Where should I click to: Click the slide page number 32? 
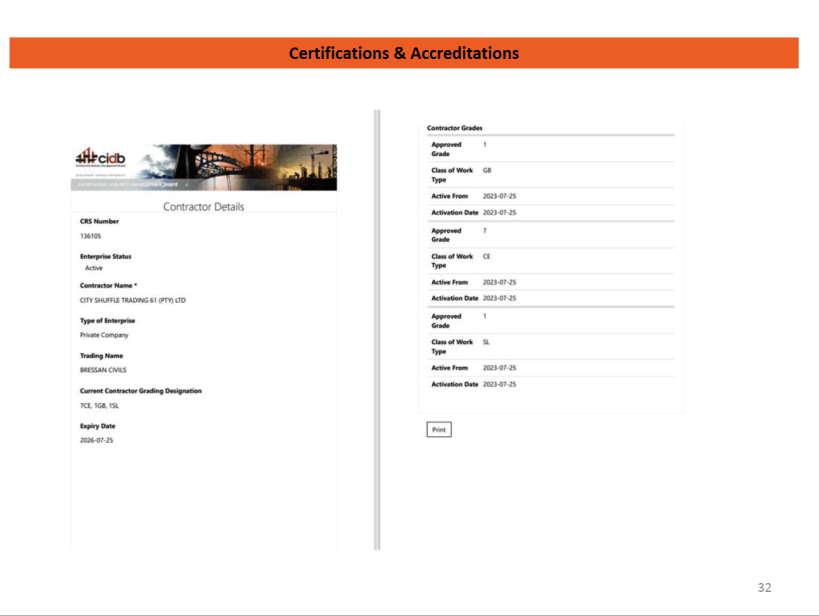[x=764, y=588]
